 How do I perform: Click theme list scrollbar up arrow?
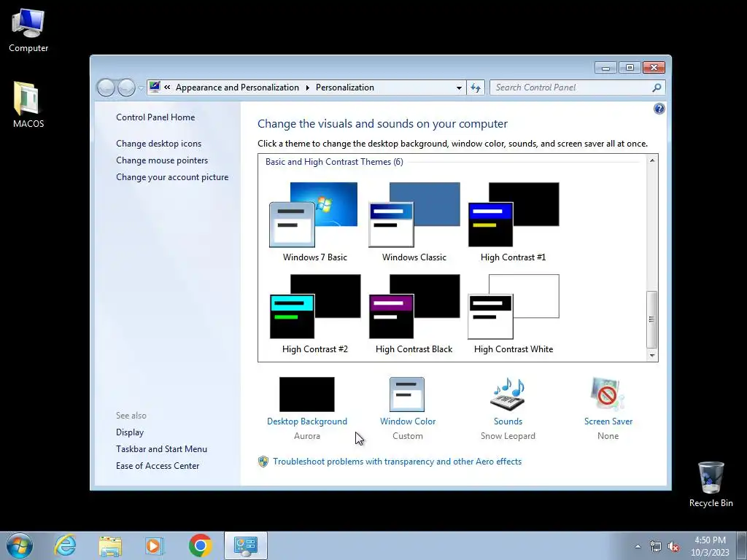point(651,160)
